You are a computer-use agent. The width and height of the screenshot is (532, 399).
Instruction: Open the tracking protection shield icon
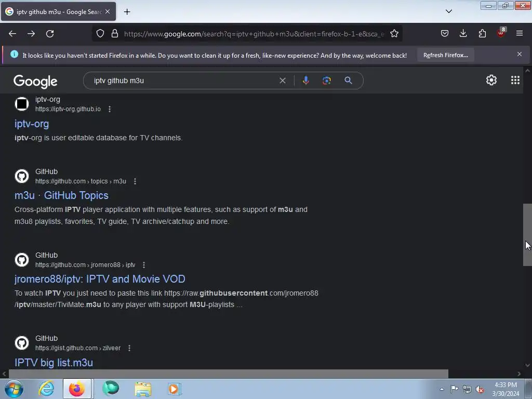[100, 34]
